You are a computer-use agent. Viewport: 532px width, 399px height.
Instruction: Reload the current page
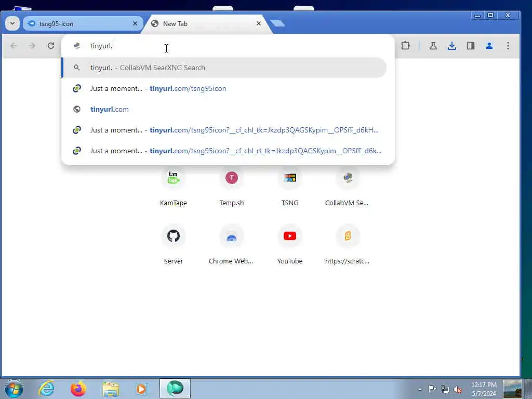click(51, 46)
